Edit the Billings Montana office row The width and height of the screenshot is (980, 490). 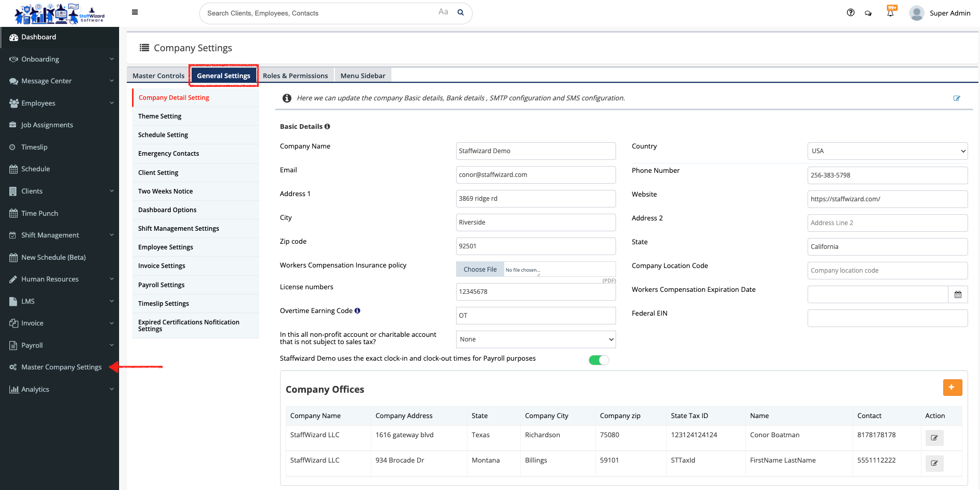tap(934, 463)
